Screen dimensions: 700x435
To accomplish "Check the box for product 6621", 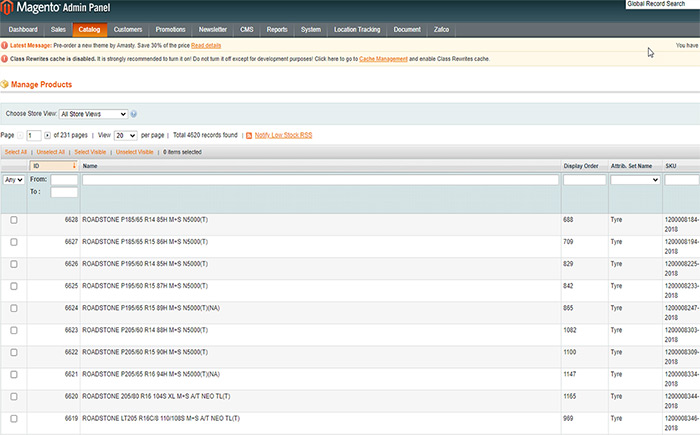I will [14, 375].
